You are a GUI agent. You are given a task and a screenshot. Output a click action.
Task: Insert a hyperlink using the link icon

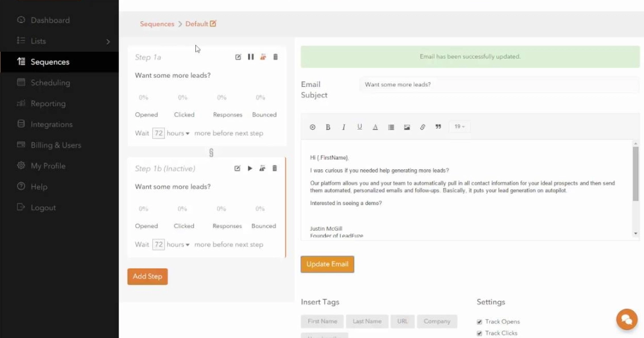[x=422, y=127]
